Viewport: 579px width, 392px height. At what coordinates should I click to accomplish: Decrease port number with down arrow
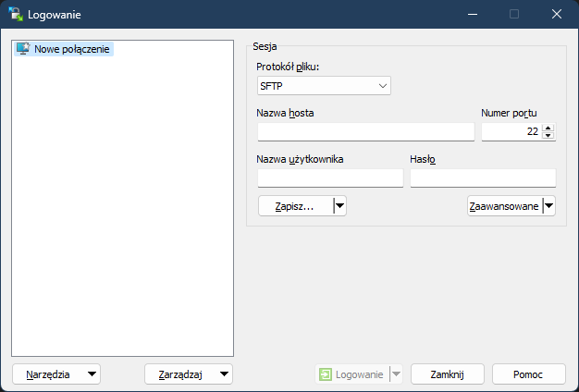548,137
